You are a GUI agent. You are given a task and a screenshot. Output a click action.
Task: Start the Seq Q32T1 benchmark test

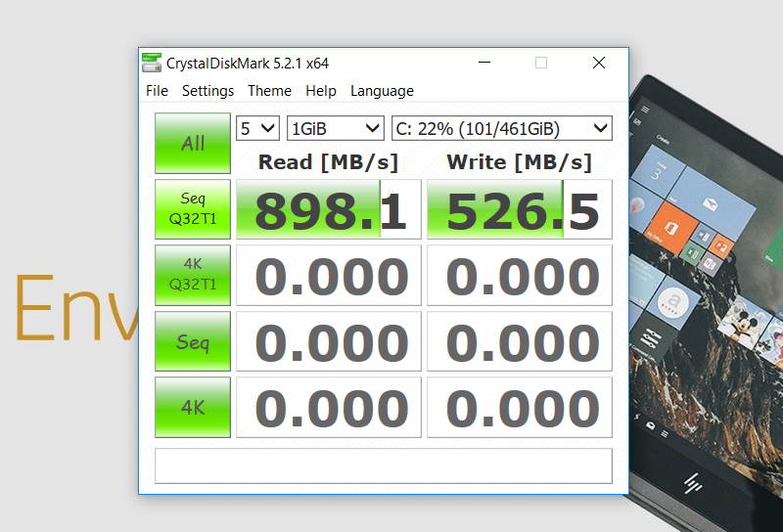tap(193, 209)
